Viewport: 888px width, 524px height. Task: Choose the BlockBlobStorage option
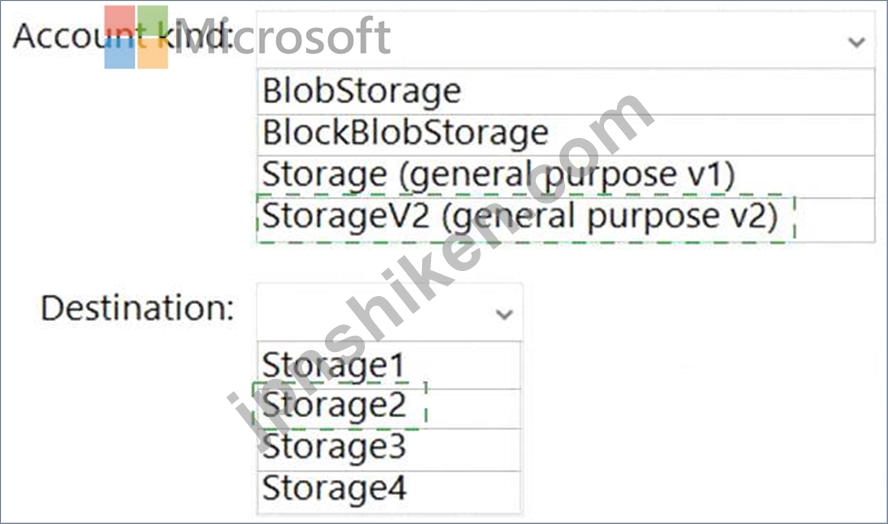405,133
